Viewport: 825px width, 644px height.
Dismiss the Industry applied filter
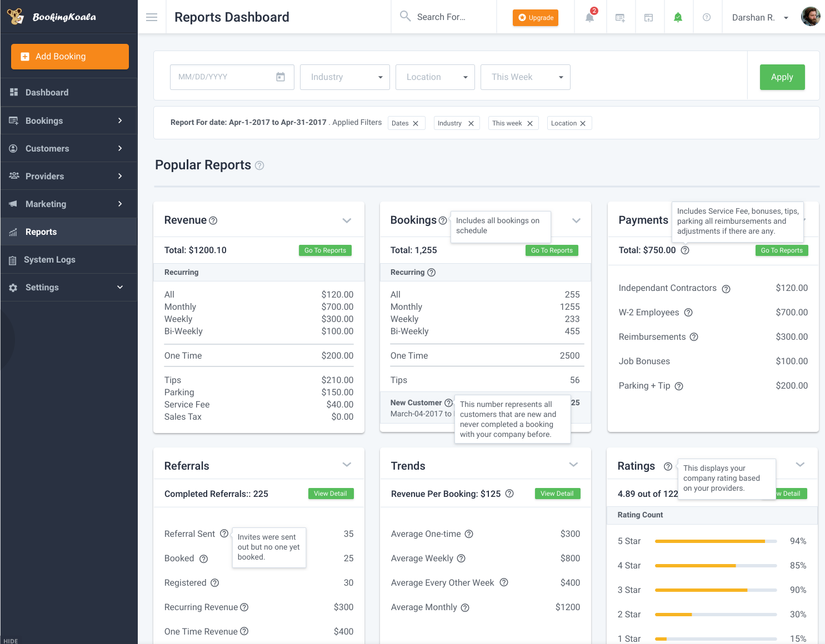pos(471,123)
